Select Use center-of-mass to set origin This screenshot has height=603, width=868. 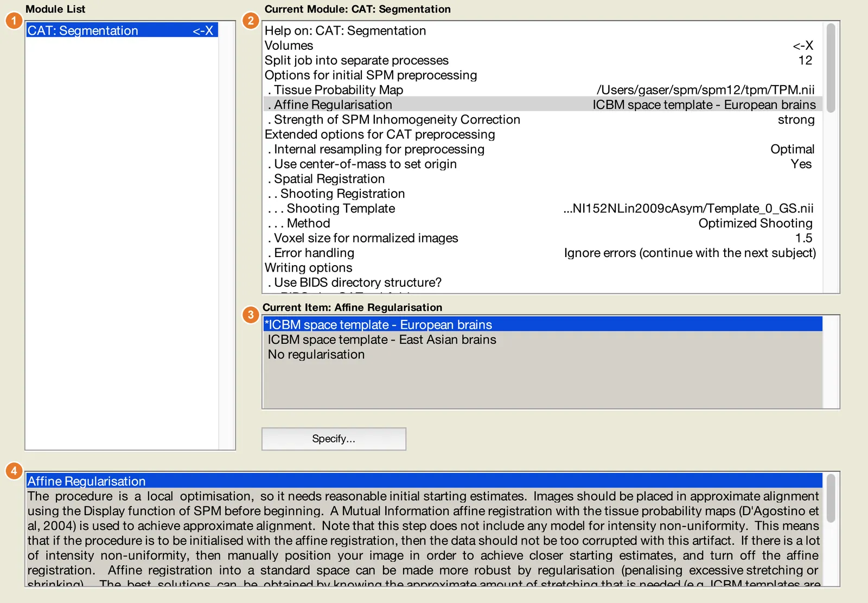(542, 164)
